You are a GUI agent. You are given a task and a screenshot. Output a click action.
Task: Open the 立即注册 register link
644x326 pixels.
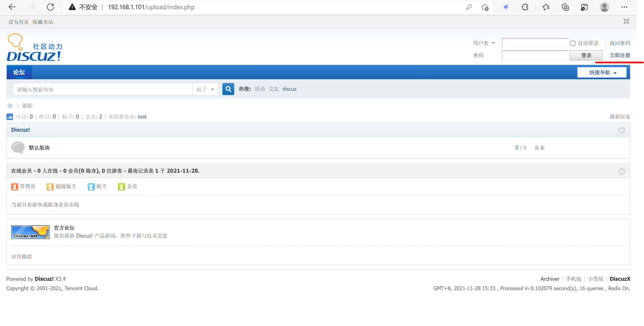click(620, 55)
